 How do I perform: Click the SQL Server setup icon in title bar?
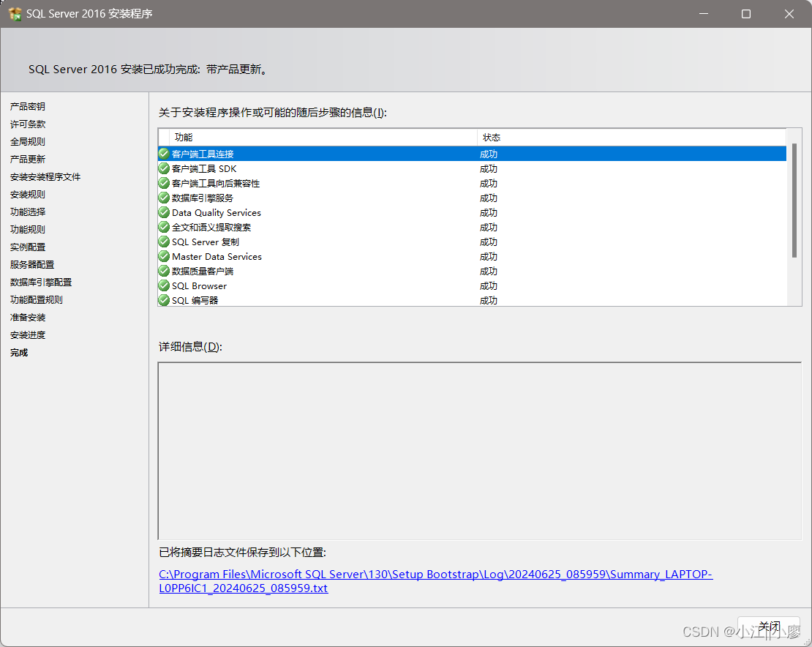coord(13,13)
